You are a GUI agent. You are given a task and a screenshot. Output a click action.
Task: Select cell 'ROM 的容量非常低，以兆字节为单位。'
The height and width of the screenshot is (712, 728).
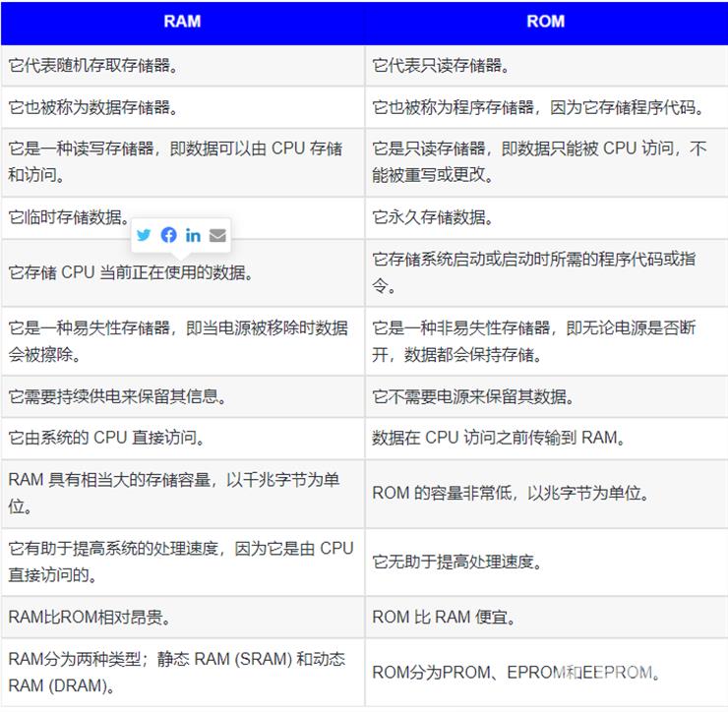pos(546,494)
